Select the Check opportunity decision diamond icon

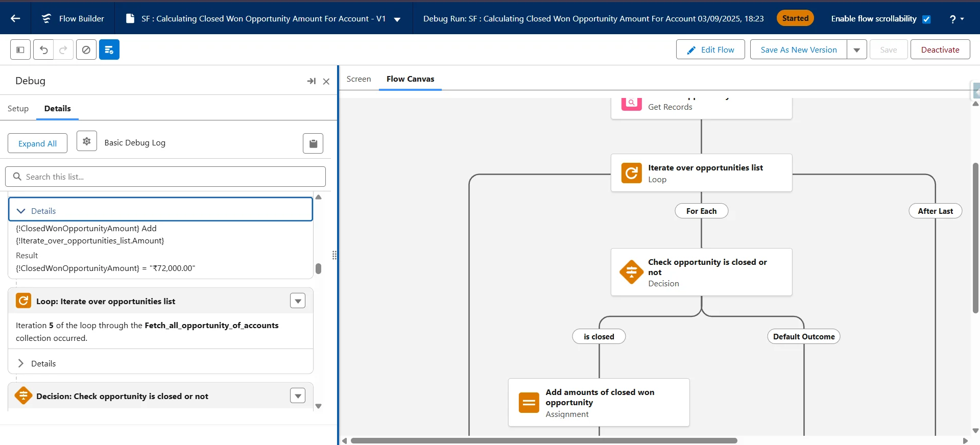[x=631, y=272]
